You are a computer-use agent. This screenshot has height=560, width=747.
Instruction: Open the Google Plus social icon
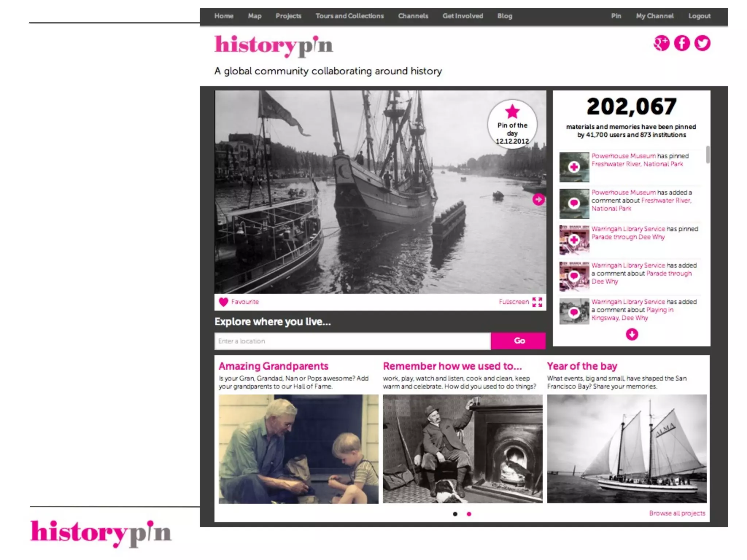pyautogui.click(x=661, y=43)
